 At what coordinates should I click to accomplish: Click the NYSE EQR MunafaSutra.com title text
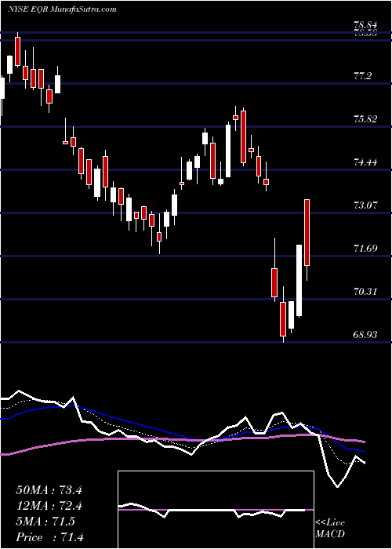(62, 9)
